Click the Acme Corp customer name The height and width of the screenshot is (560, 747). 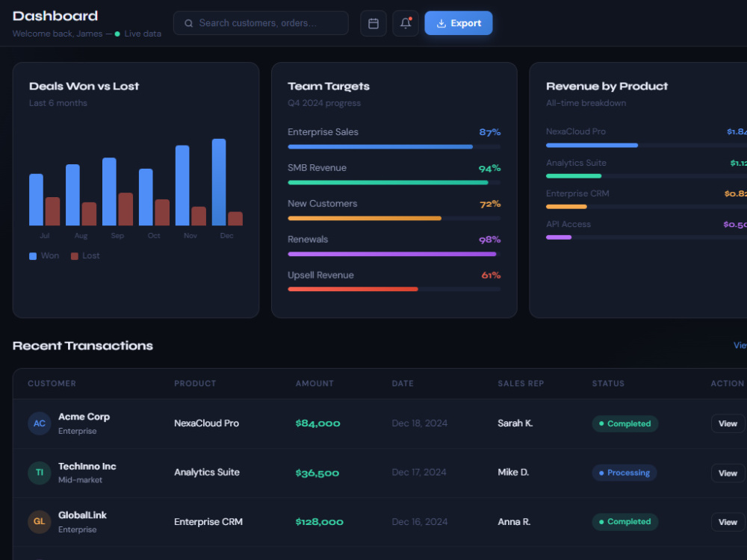[84, 417]
